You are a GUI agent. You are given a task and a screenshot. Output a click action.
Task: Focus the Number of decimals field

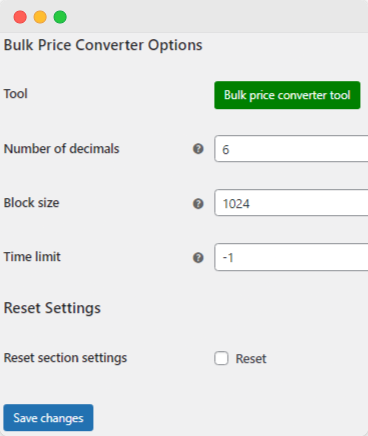(291, 149)
